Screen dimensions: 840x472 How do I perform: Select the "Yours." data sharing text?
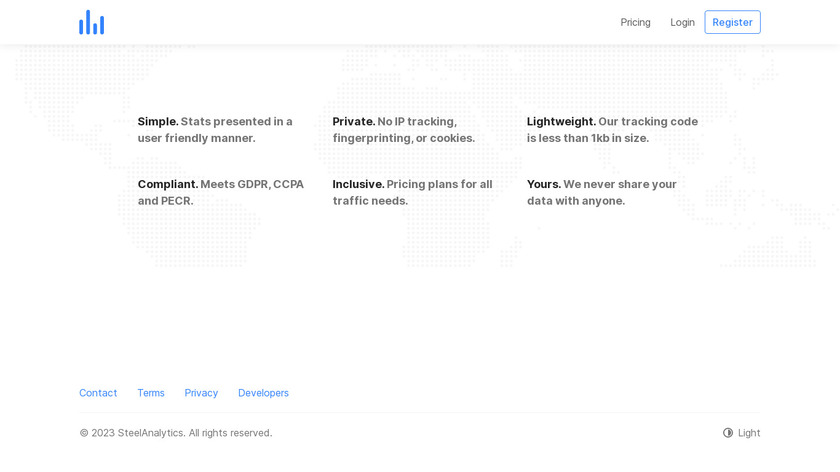[x=601, y=192]
